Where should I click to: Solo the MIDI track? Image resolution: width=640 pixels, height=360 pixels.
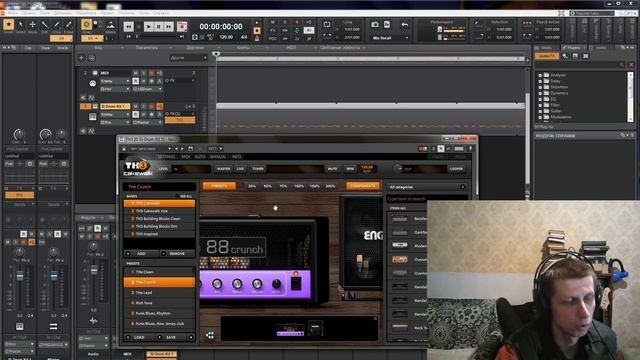coord(143,73)
